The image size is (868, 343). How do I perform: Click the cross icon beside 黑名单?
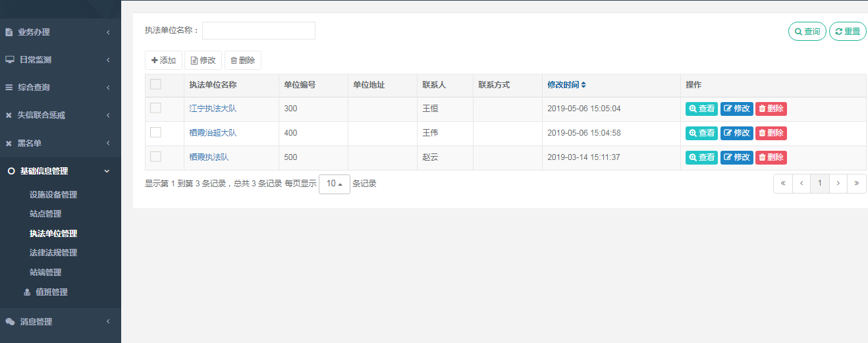pos(9,144)
